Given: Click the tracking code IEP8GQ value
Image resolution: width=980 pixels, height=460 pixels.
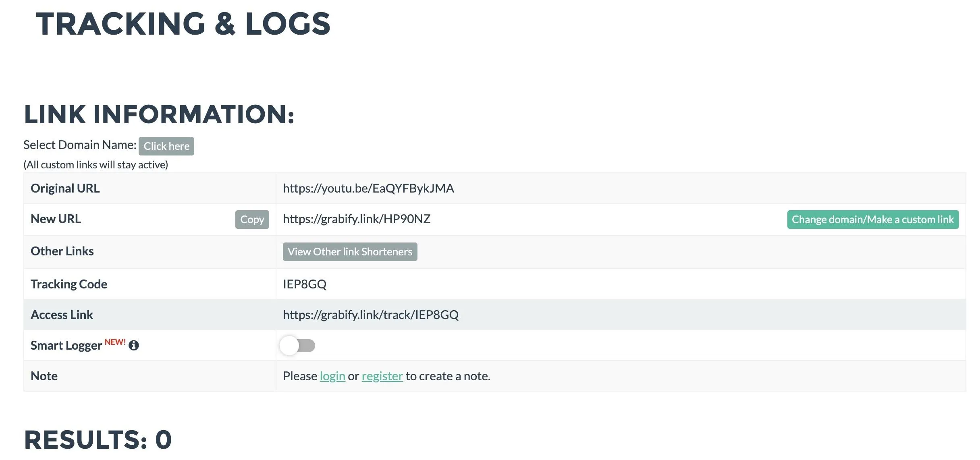Looking at the screenshot, I should 305,284.
